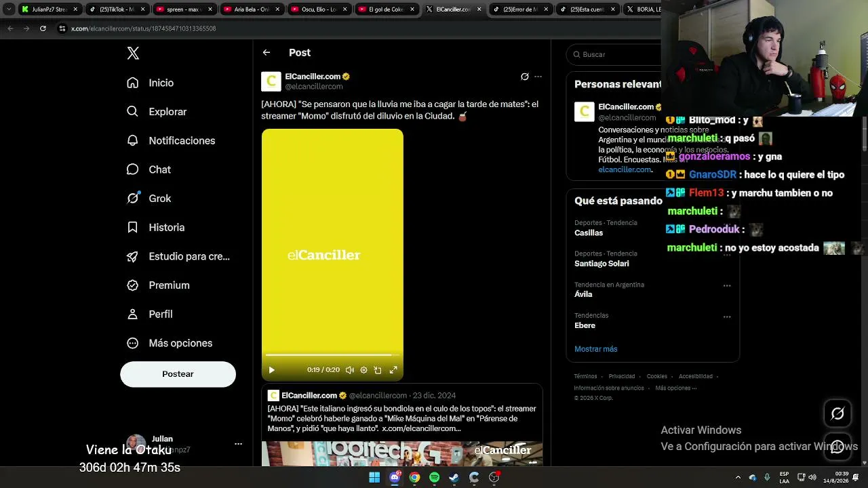Open video settings gear
This screenshot has height=488, width=868.
click(x=363, y=370)
